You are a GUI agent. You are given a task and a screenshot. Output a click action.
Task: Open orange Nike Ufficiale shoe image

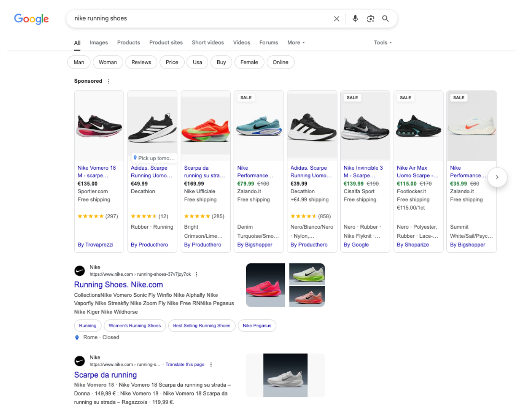[205, 126]
